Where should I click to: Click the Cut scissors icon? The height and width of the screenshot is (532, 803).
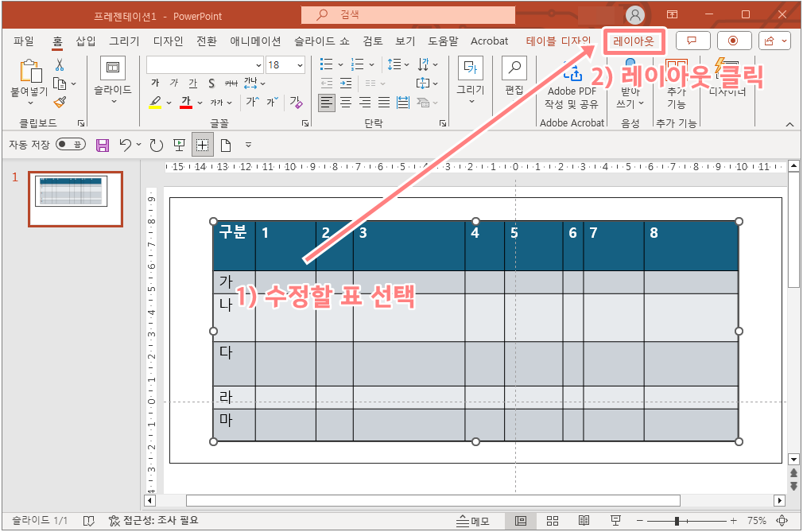point(60,65)
